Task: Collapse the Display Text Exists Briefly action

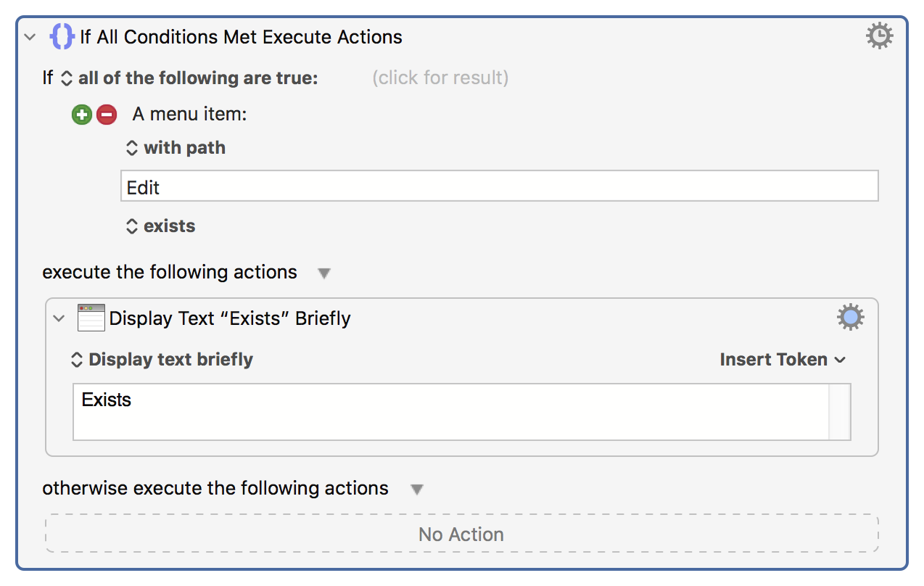Action: coord(59,318)
